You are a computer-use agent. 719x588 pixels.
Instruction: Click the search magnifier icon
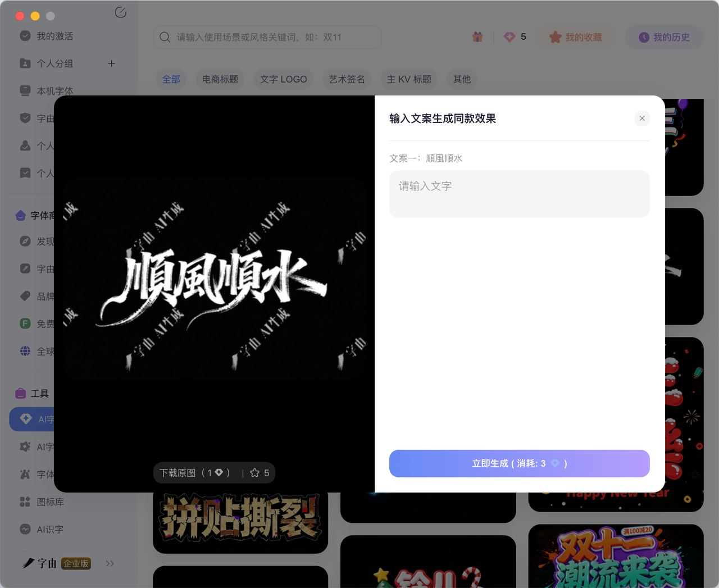pyautogui.click(x=165, y=37)
